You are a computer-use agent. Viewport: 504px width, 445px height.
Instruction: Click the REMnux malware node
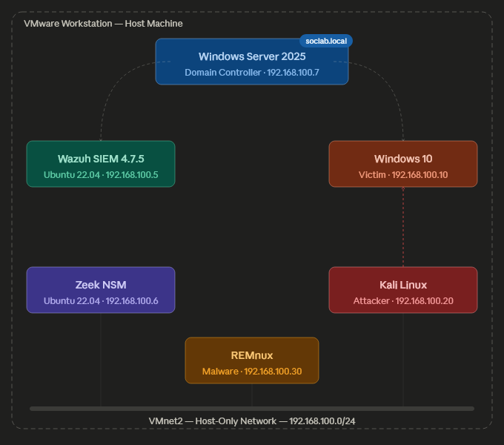coord(252,360)
